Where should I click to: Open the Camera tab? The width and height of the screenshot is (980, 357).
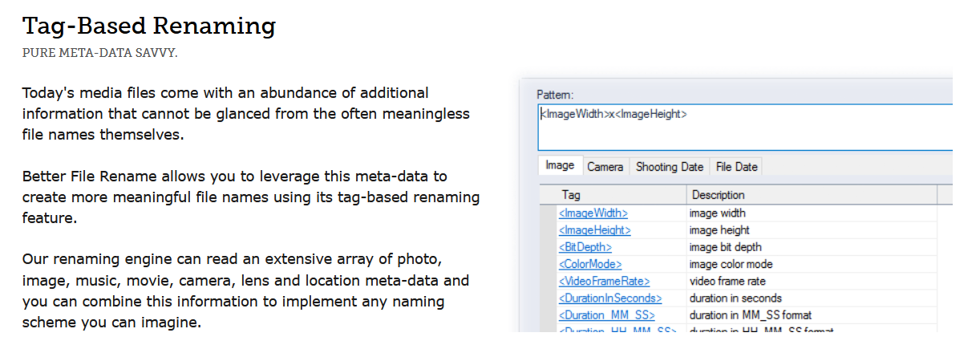tap(605, 167)
